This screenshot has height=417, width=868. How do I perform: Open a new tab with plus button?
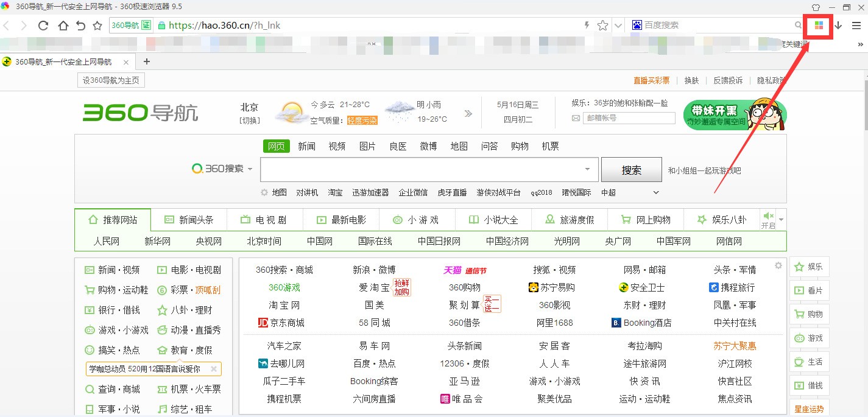(146, 61)
